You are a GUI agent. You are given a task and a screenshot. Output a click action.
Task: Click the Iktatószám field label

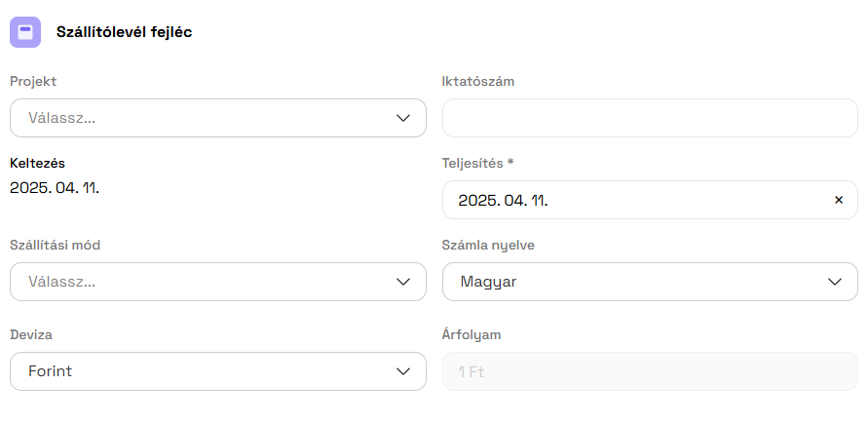coord(478,81)
